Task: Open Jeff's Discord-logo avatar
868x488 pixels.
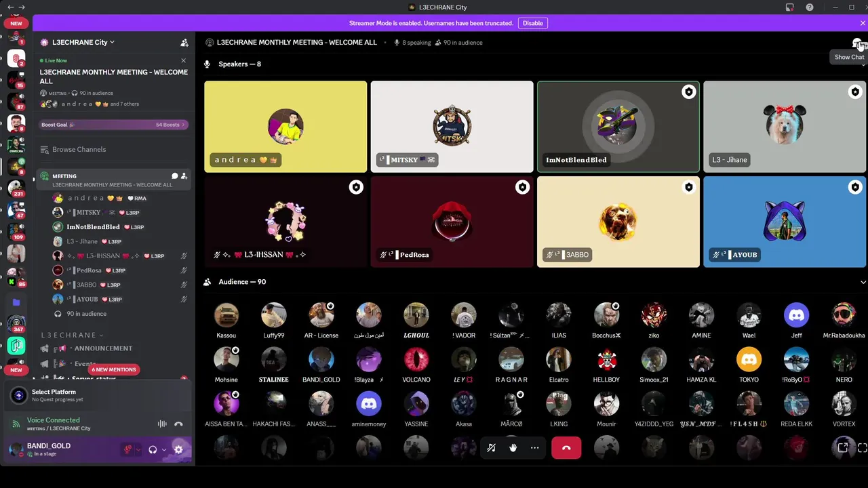Action: point(796,315)
